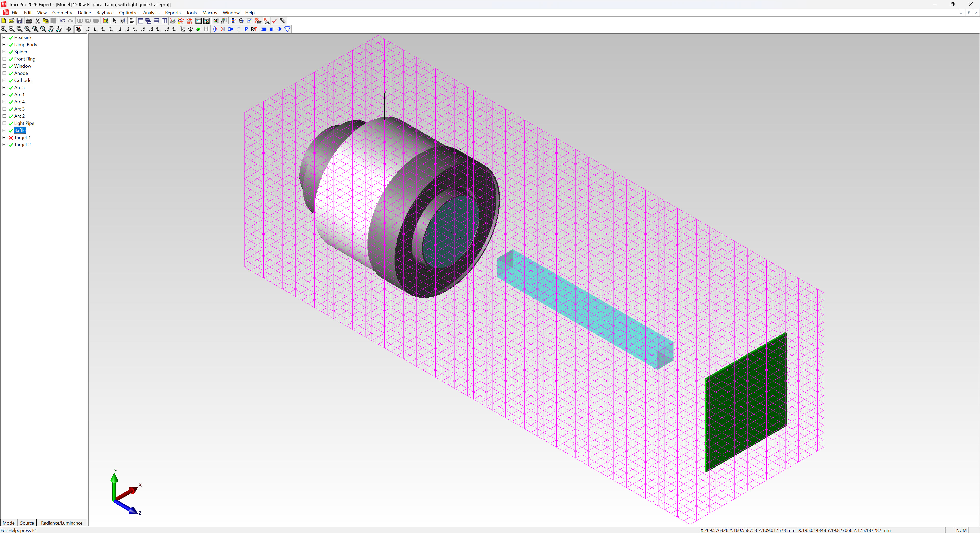The image size is (980, 533).
Task: Insert a lens element icon
Action: pos(215,29)
